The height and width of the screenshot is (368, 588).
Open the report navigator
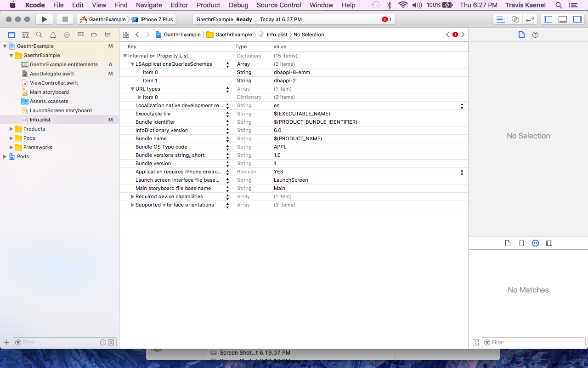click(108, 34)
